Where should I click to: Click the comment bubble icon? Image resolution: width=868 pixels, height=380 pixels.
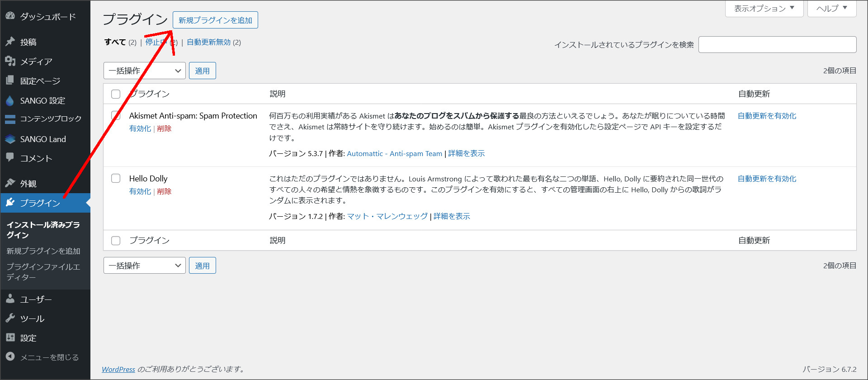10,158
